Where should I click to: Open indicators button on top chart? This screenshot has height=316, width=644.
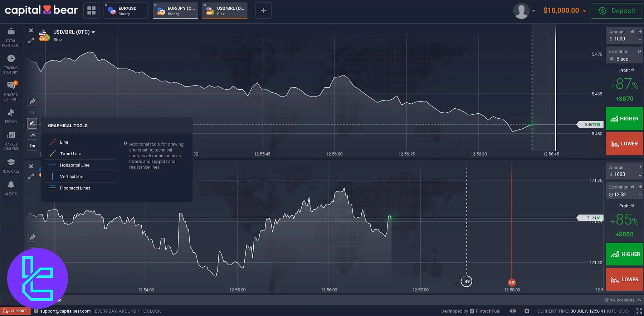(x=32, y=135)
